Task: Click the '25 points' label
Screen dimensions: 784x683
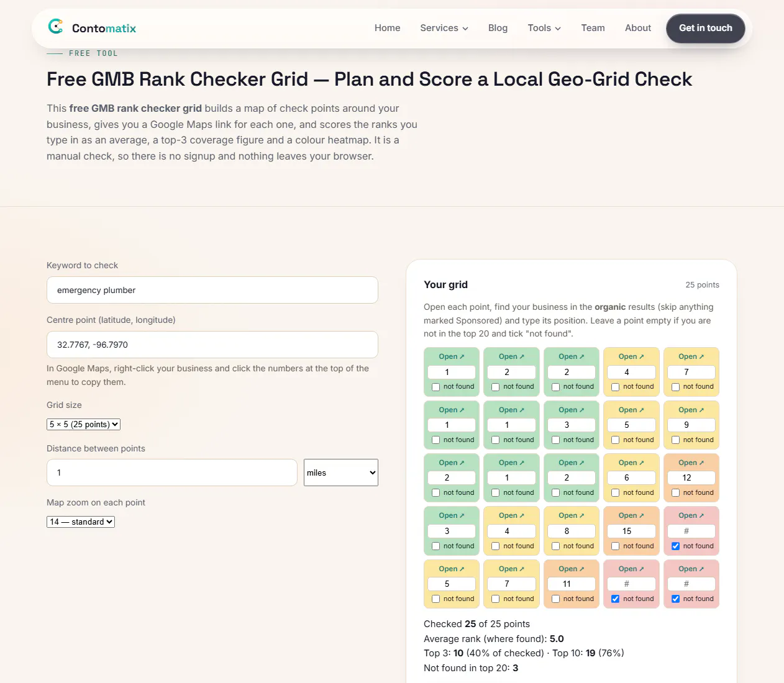Action: [702, 285]
